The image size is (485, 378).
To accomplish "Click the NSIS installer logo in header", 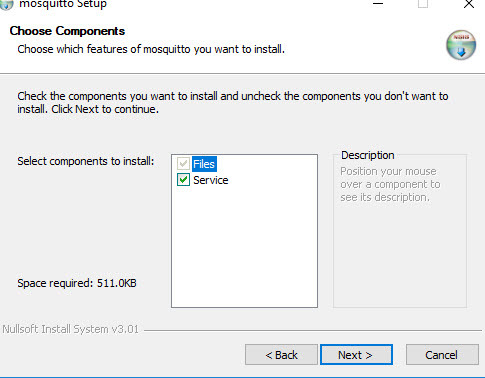I will point(461,45).
